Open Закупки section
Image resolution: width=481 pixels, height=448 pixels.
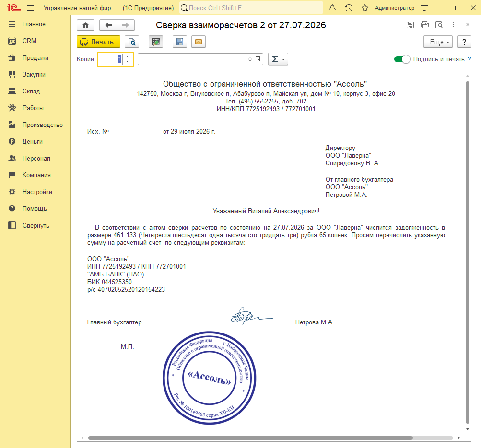35,74
